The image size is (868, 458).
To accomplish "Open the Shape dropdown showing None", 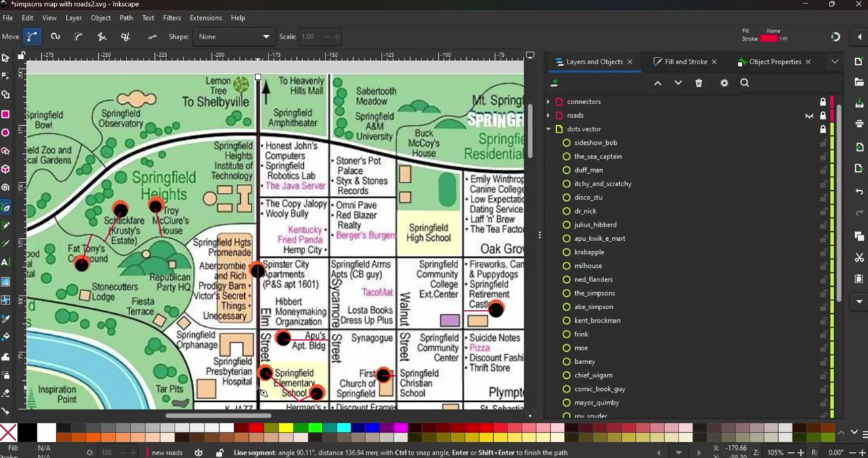I will (x=233, y=37).
